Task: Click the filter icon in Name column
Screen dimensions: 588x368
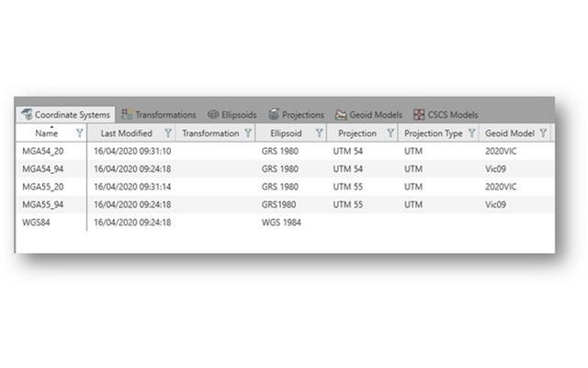Action: [80, 133]
